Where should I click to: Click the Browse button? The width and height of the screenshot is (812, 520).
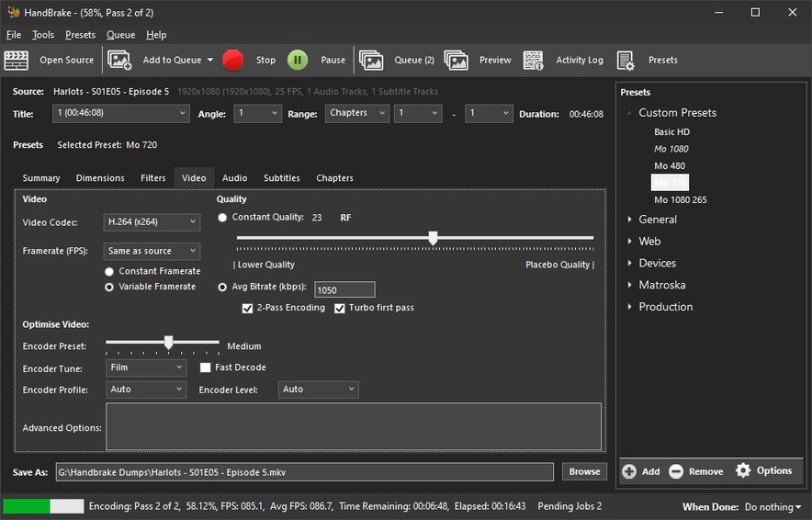[584, 471]
